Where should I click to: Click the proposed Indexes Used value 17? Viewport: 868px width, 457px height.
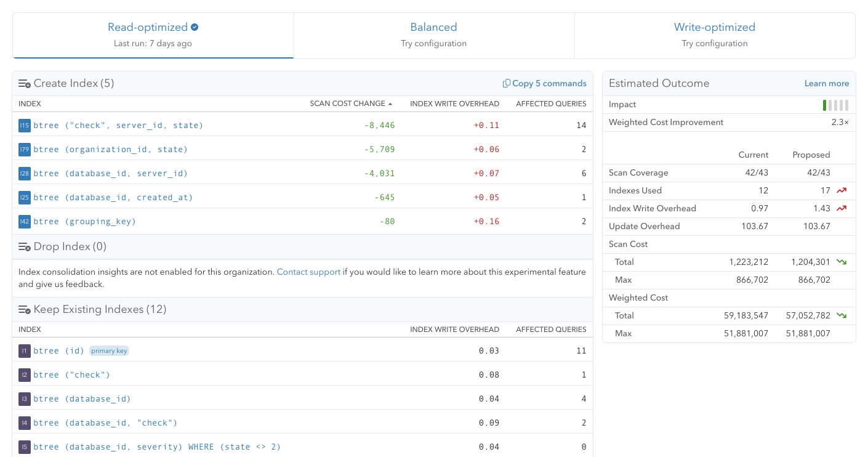click(x=825, y=191)
